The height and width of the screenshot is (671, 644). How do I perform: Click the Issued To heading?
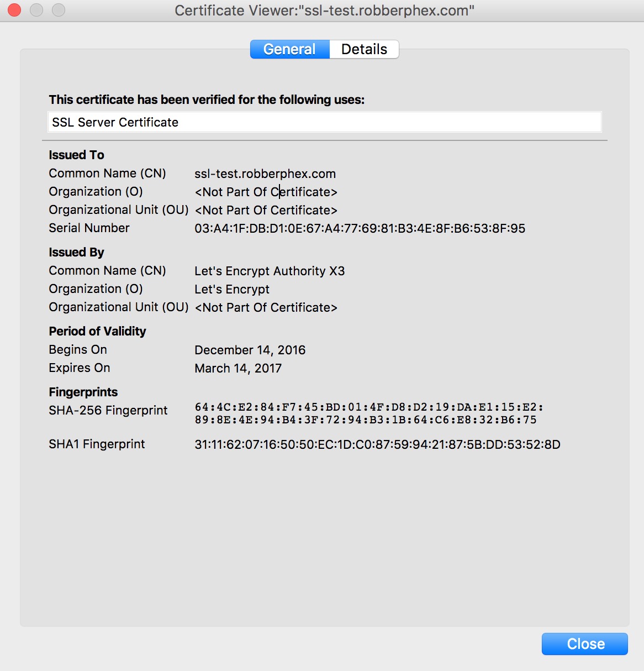click(x=76, y=155)
